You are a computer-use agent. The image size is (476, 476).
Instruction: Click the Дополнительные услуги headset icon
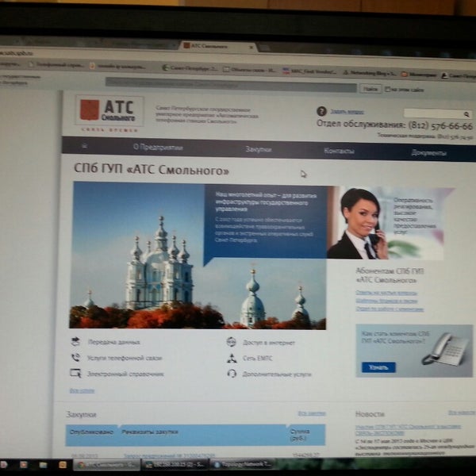[x=232, y=374]
